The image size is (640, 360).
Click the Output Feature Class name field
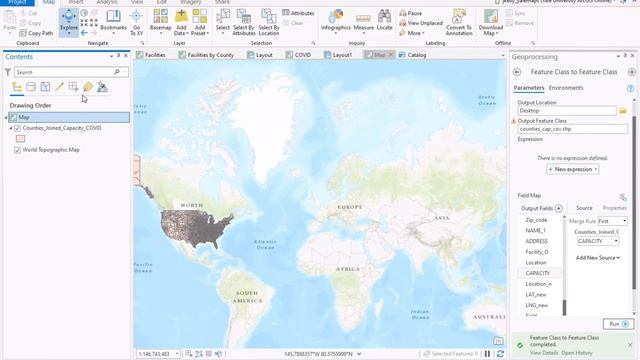[573, 129]
